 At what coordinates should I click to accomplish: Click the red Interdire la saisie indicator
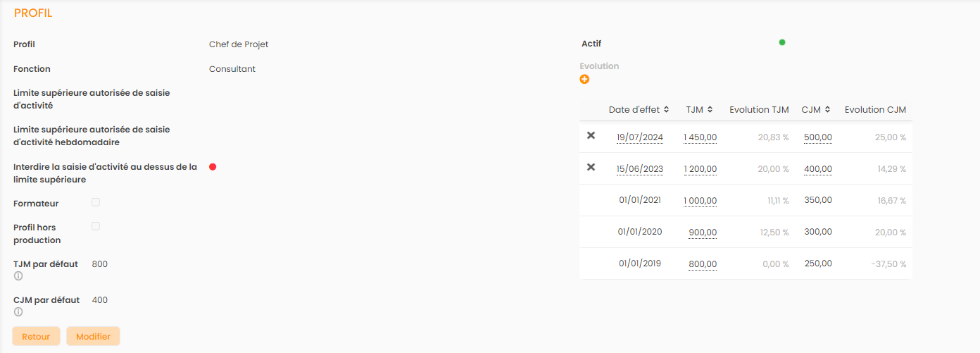tap(213, 167)
